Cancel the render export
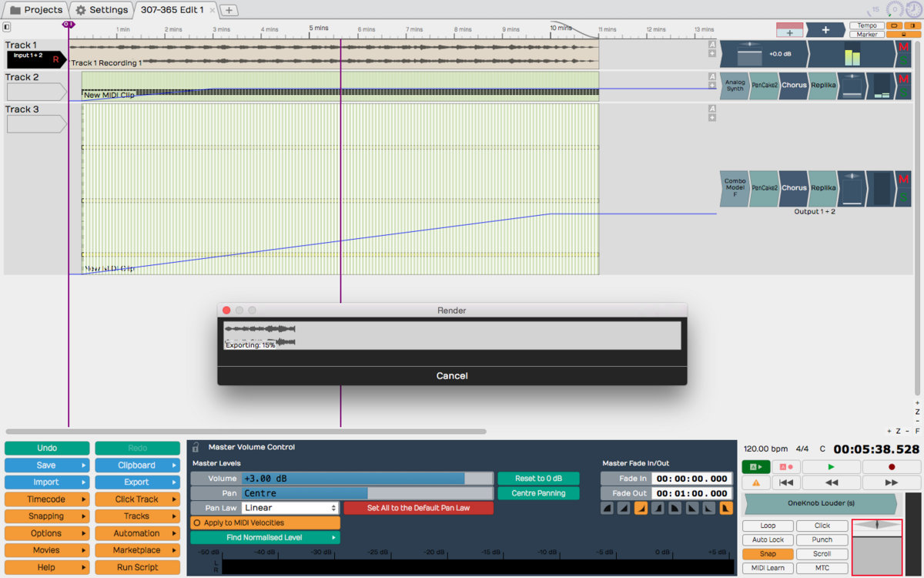The height and width of the screenshot is (578, 924). pos(452,376)
